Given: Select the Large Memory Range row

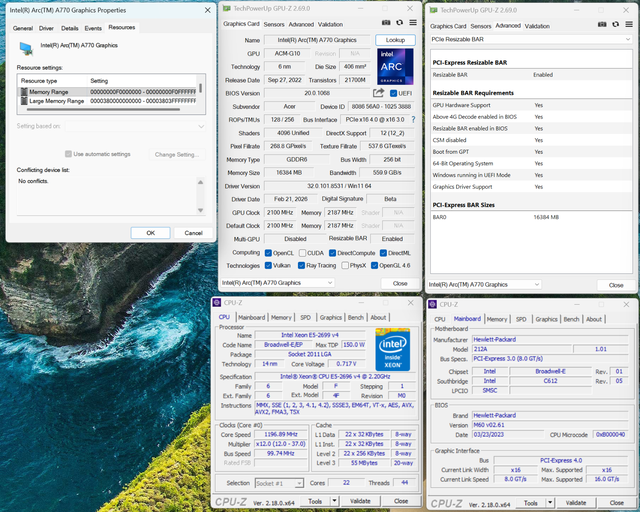Looking at the screenshot, I should (109, 101).
